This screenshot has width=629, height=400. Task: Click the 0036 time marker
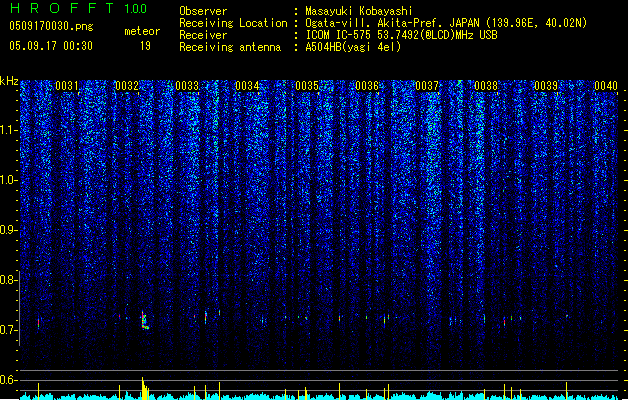(x=367, y=86)
